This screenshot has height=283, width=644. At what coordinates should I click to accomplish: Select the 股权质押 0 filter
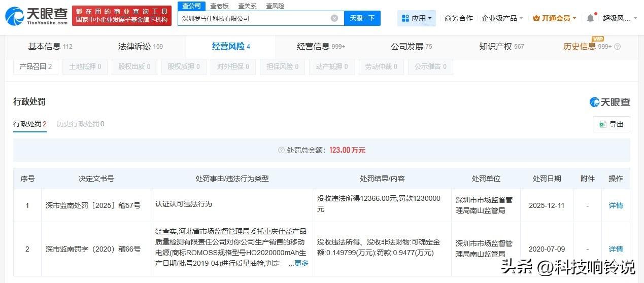(184, 66)
